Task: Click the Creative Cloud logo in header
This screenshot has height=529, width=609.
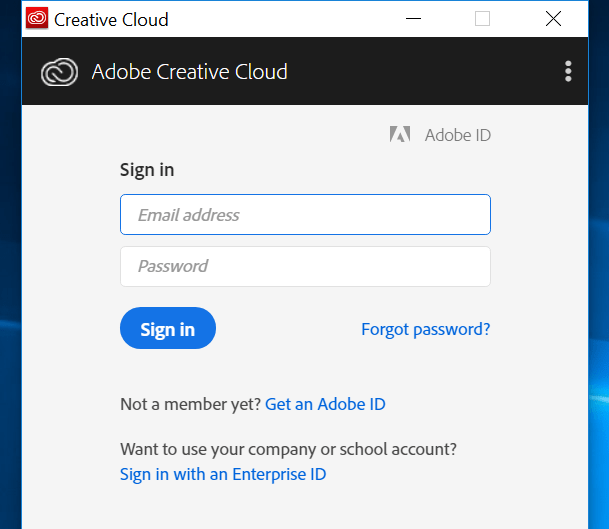Action: 59,72
